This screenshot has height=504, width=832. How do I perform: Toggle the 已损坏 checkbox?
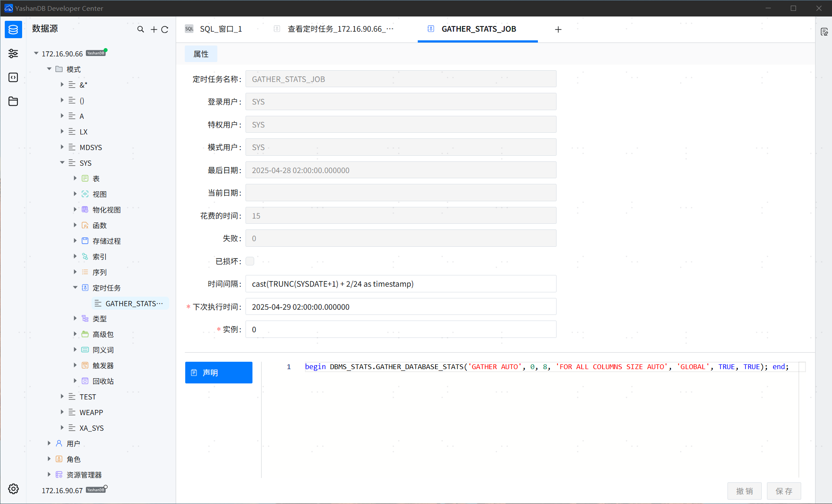250,261
